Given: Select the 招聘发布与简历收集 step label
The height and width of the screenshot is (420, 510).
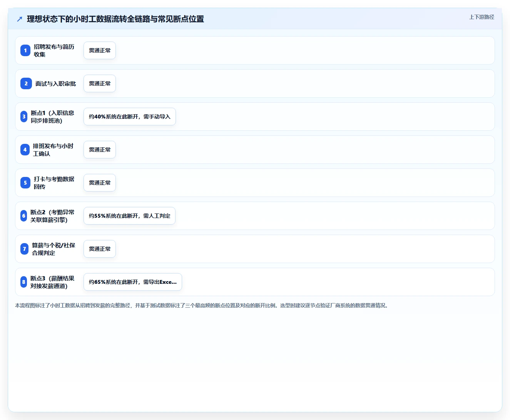Looking at the screenshot, I should 54,50.
